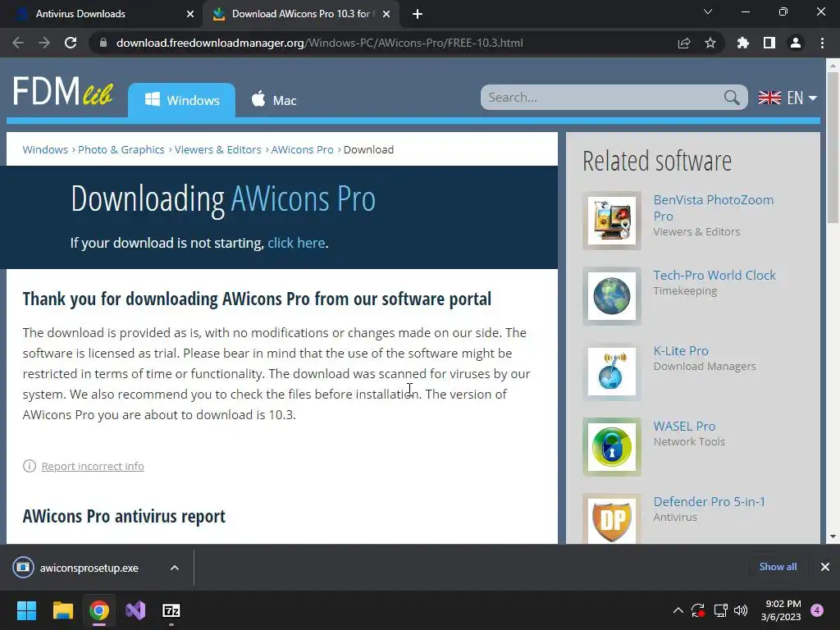Open WASEL Pro text link
840x630 pixels.
pos(684,426)
